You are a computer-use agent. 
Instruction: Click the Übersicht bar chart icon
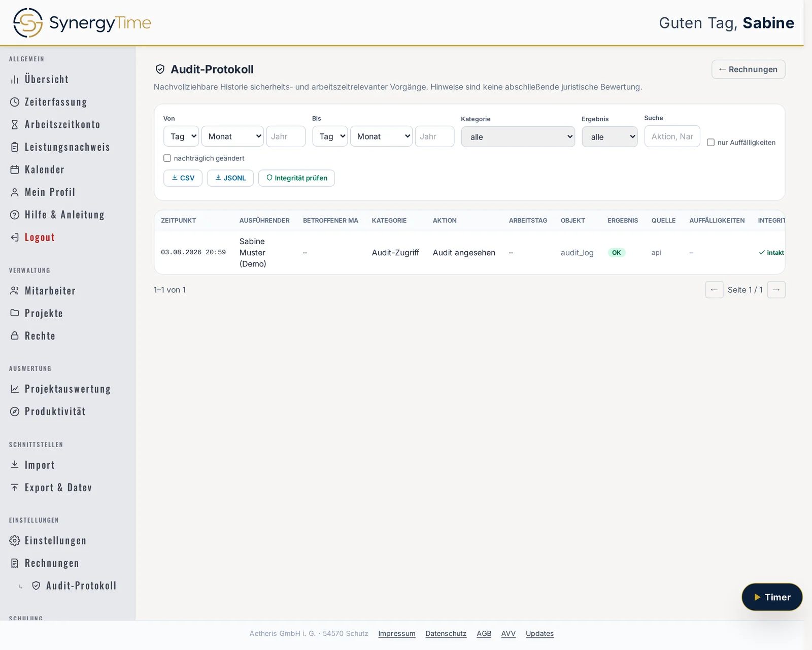pyautogui.click(x=15, y=80)
